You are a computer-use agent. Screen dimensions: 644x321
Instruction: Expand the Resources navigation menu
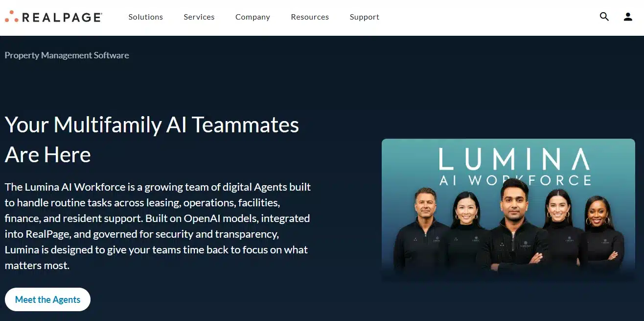point(310,17)
